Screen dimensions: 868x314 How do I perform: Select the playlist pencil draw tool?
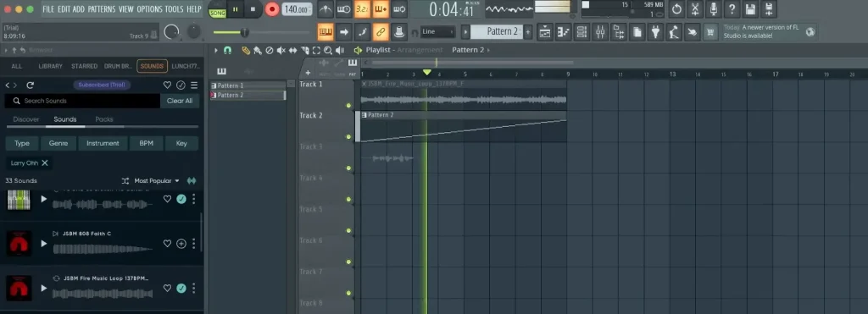(x=246, y=50)
